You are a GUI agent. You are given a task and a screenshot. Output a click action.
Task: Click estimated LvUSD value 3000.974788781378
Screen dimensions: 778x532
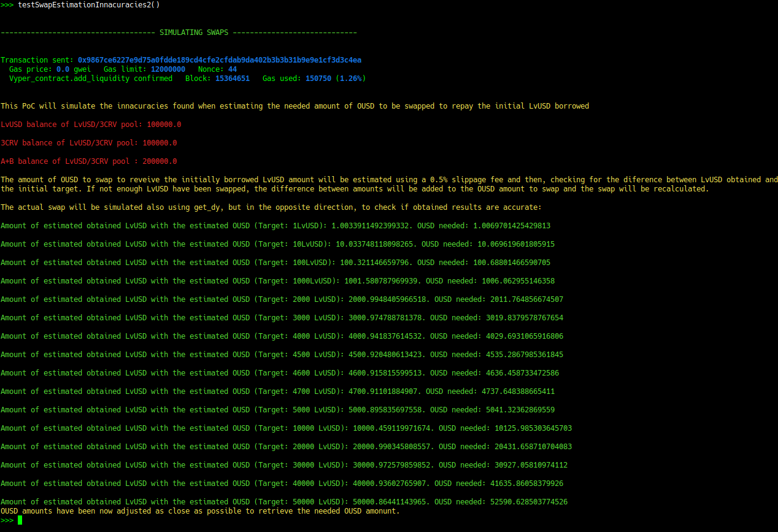pos(385,318)
